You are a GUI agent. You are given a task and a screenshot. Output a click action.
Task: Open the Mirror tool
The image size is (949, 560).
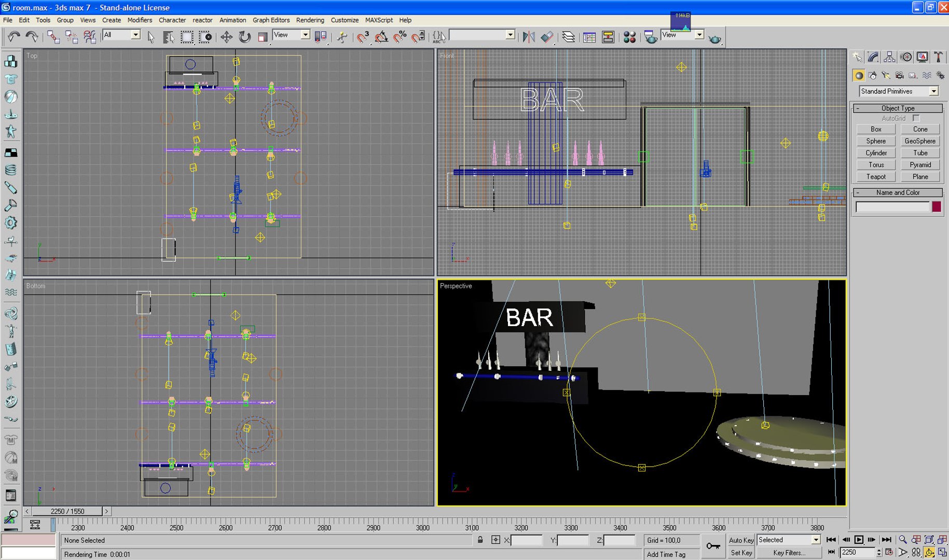528,37
